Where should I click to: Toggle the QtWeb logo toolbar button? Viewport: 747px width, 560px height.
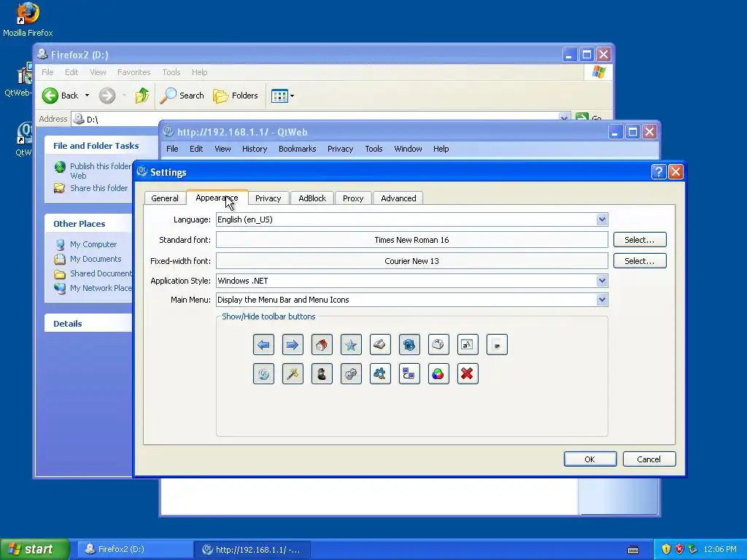coord(263,374)
